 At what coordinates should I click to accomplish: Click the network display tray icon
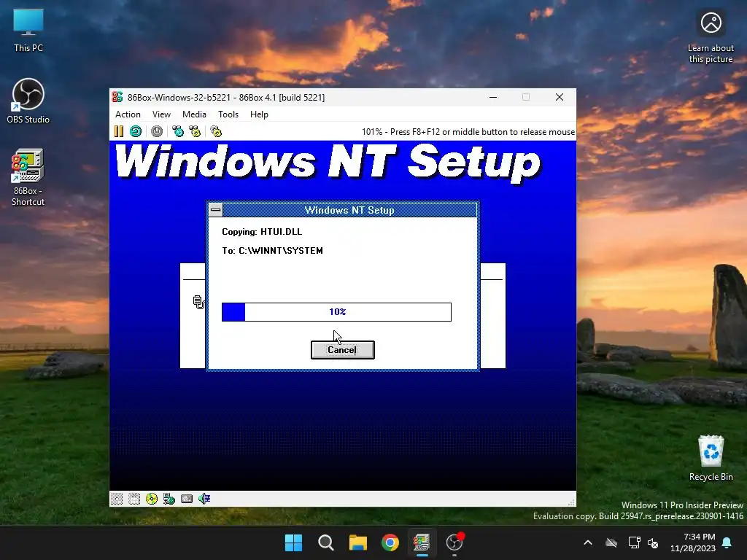[x=634, y=542]
